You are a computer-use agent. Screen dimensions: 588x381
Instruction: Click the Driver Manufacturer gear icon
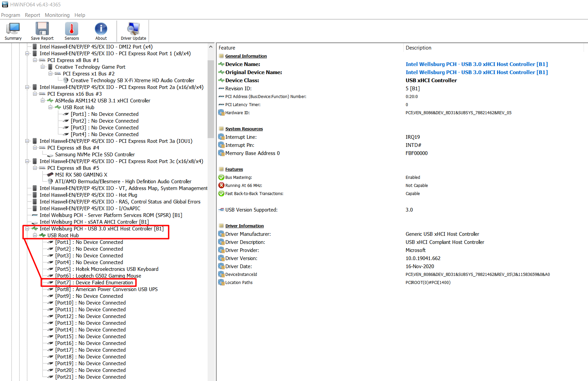[x=221, y=234]
